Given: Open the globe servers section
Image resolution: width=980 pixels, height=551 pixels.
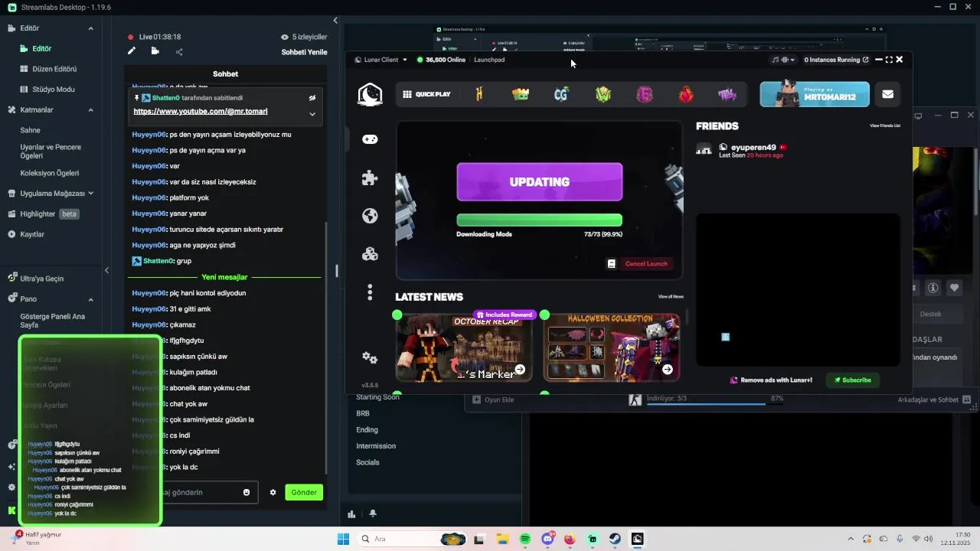Looking at the screenshot, I should tap(370, 216).
